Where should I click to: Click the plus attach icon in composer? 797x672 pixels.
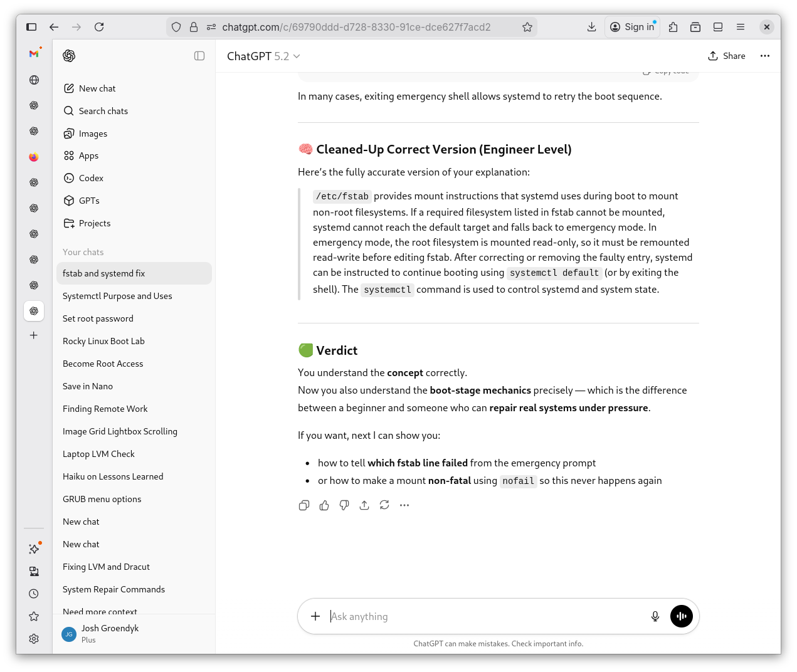pos(315,616)
